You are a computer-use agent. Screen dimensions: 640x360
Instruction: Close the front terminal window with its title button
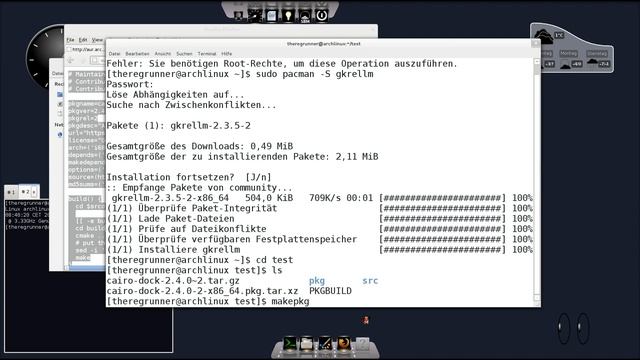tap(536, 43)
